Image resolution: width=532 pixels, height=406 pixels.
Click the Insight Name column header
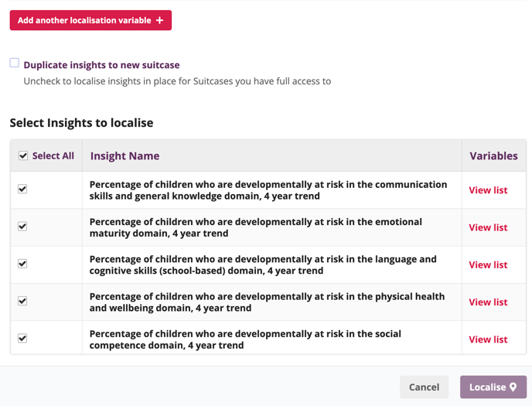click(x=124, y=155)
